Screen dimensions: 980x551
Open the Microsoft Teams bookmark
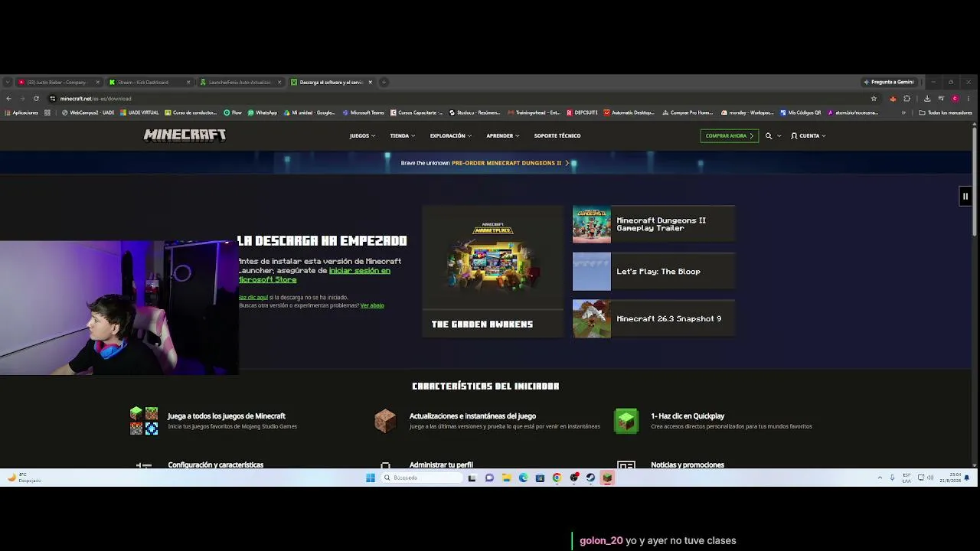363,112
